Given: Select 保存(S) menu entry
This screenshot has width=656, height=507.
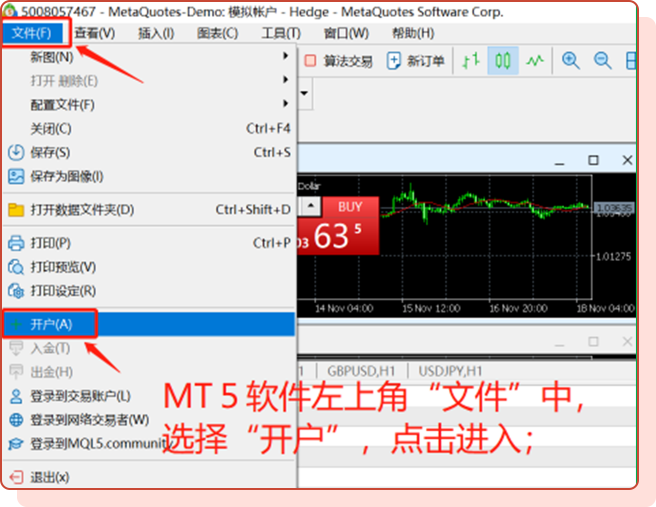Looking at the screenshot, I should (149, 152).
